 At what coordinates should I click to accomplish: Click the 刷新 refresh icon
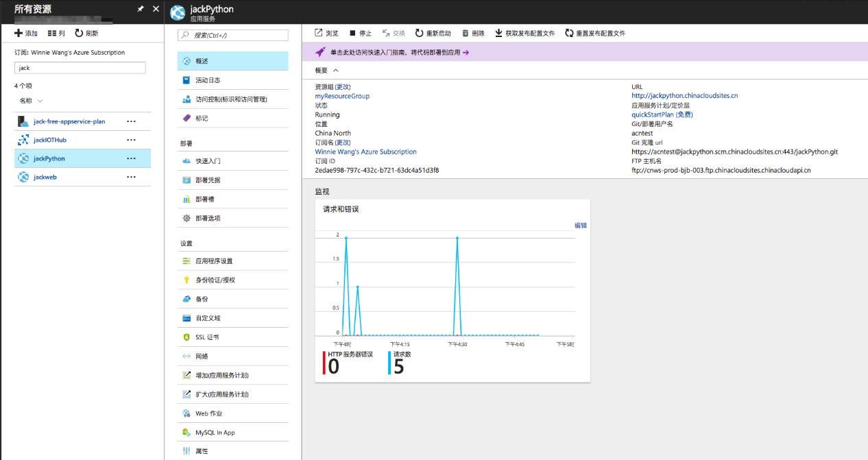(x=79, y=33)
